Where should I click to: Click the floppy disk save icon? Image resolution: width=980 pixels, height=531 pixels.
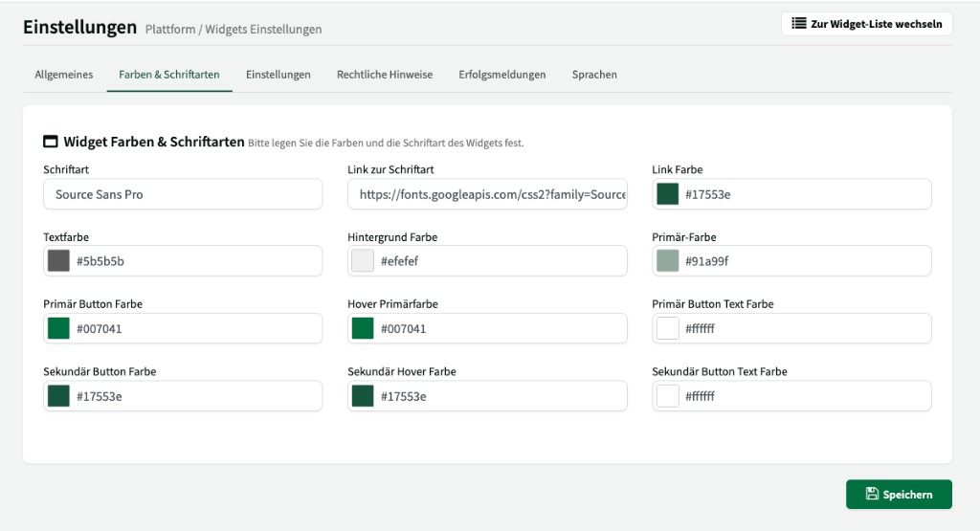tap(871, 494)
